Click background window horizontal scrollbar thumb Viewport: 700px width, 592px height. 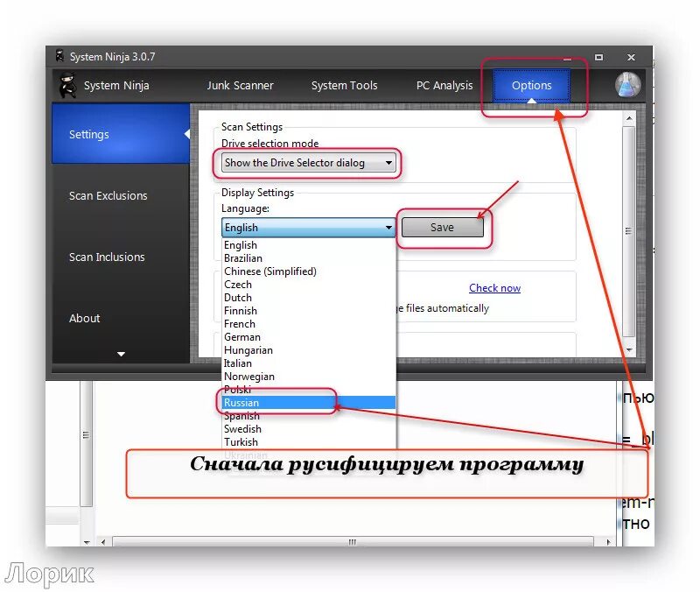[x=353, y=542]
